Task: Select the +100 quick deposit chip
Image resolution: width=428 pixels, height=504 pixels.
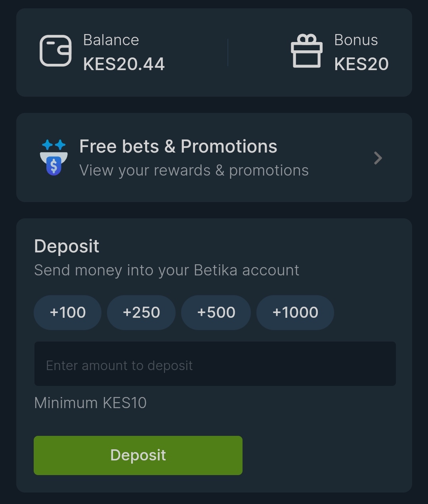Action: coord(67,313)
